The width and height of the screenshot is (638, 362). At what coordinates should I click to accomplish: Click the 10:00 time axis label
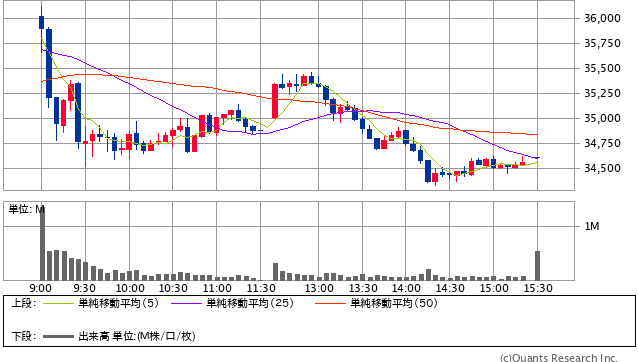130,288
